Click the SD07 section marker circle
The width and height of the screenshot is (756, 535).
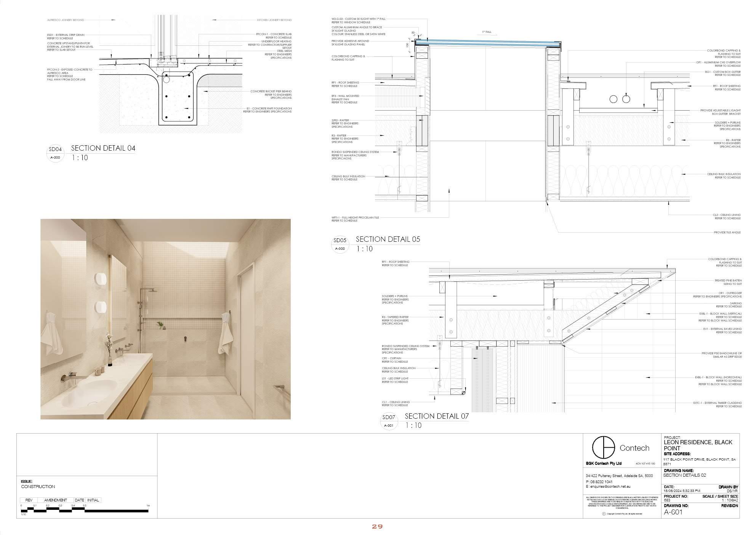(x=388, y=421)
